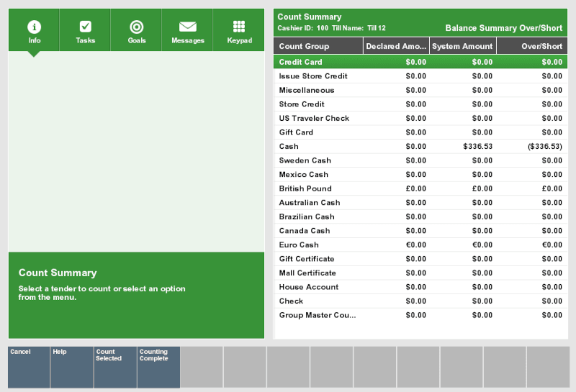The image size is (576, 392).
Task: Open the Info panel icon
Action: (x=34, y=27)
